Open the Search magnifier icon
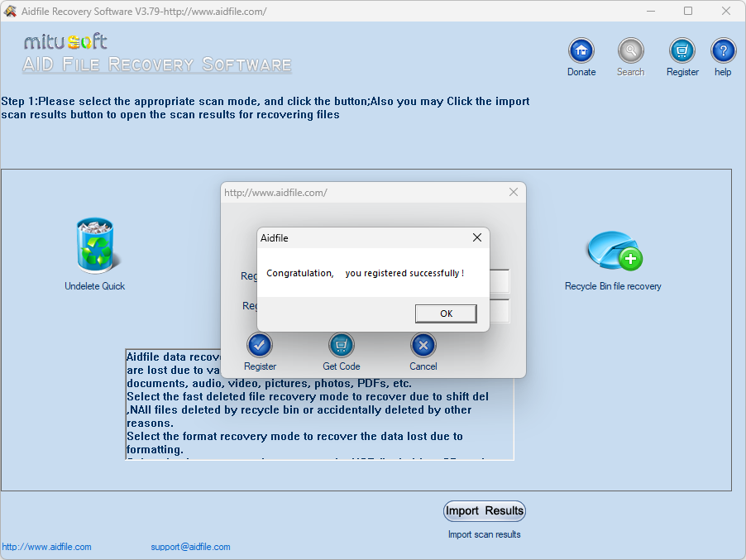 [x=630, y=50]
